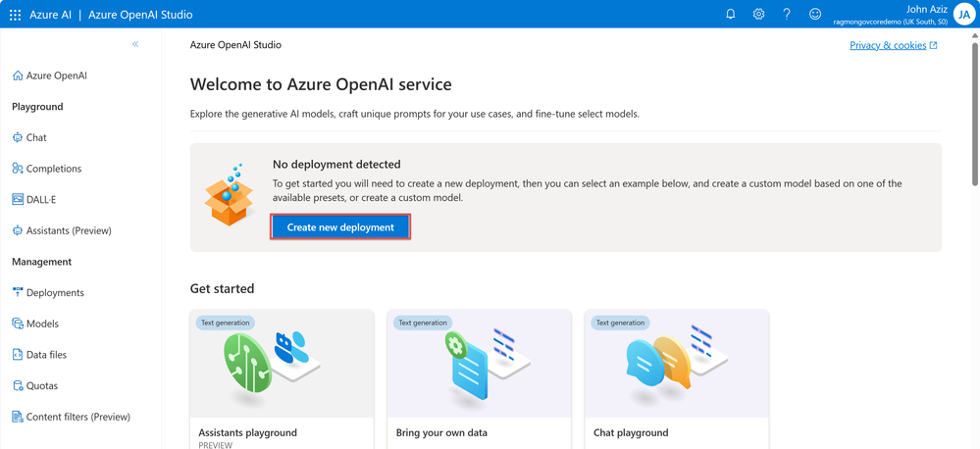The height and width of the screenshot is (449, 980).
Task: Open the app launcher grid icon
Action: pyautogui.click(x=15, y=15)
